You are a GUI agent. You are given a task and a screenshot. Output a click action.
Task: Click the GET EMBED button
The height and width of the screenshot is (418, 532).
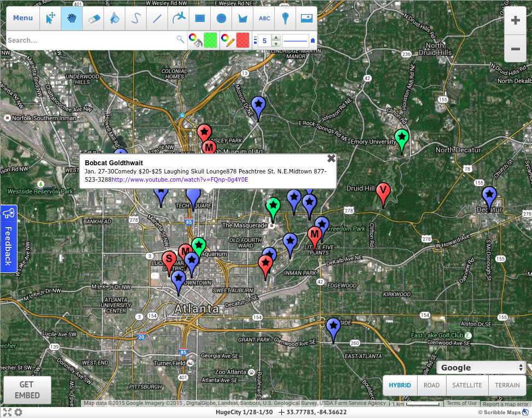click(27, 390)
